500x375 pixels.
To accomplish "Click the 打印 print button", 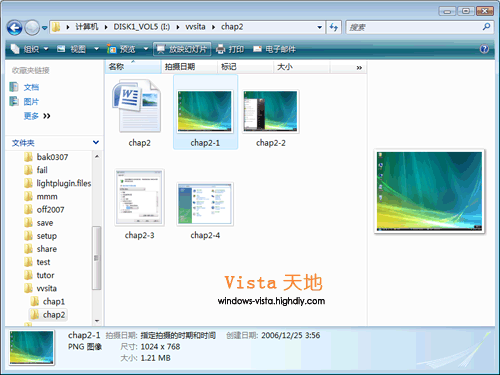I will [x=230, y=49].
